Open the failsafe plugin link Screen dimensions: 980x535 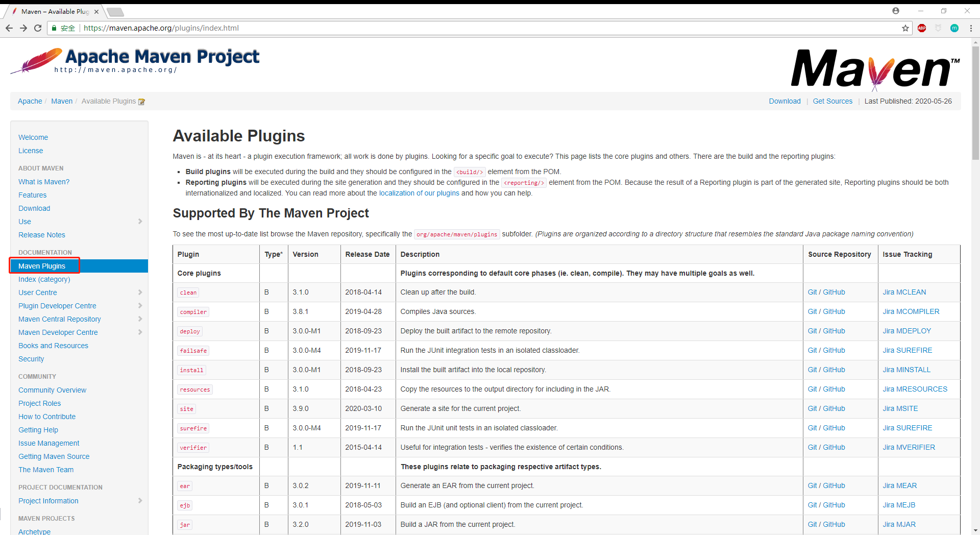(193, 351)
